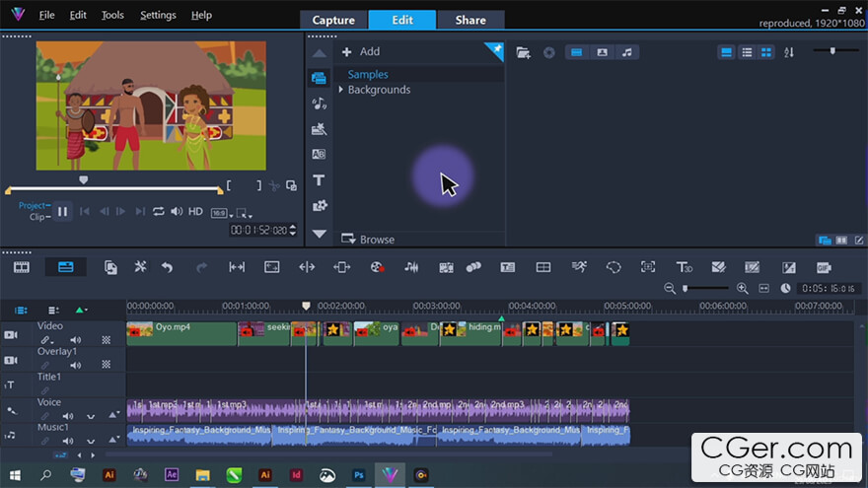Click the Undo arrow in timeline toolbar
The image size is (868, 488).
(x=167, y=268)
